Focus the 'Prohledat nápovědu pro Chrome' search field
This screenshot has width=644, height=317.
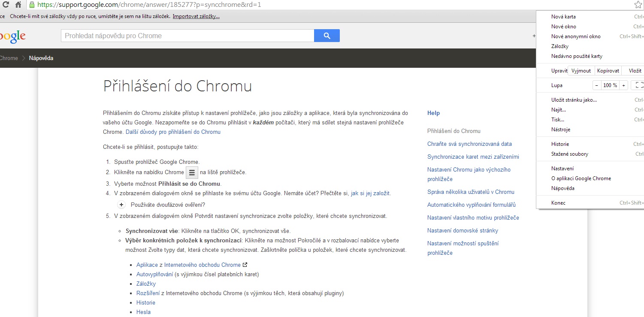click(187, 36)
